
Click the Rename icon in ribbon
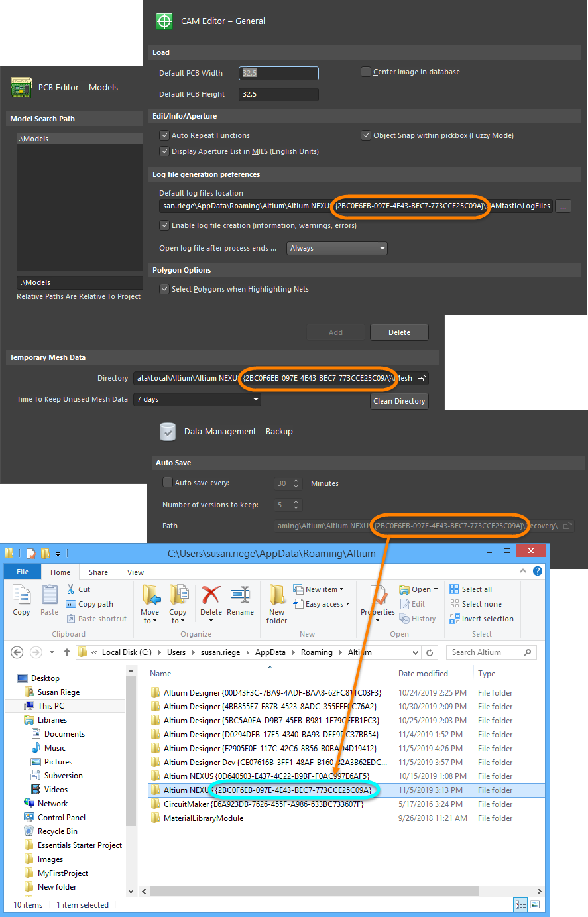240,595
